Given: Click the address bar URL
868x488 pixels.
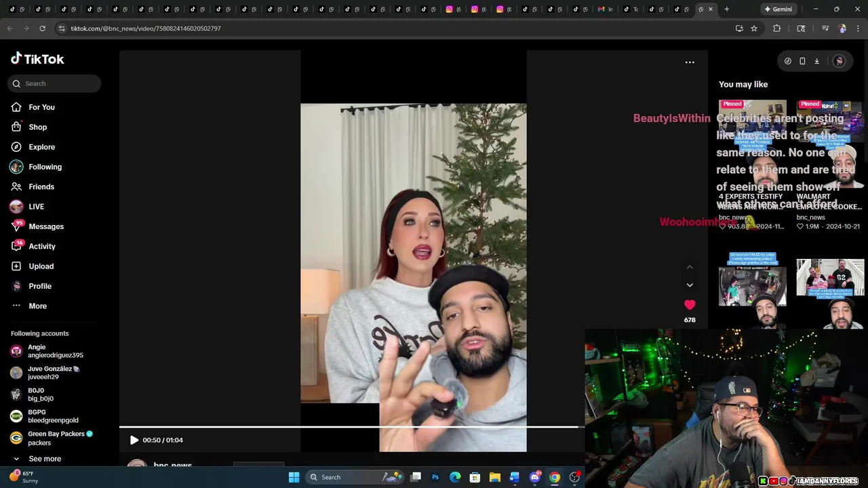Looking at the screenshot, I should (x=146, y=28).
